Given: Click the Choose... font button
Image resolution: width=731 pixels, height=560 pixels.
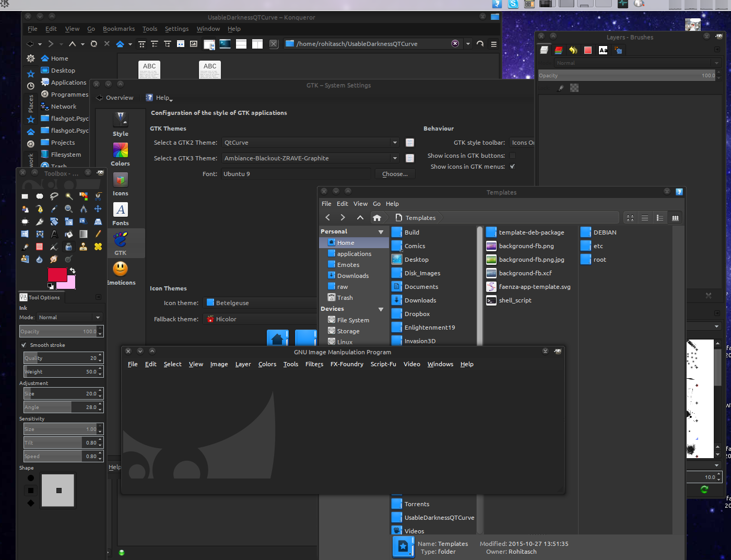Looking at the screenshot, I should click(x=395, y=174).
